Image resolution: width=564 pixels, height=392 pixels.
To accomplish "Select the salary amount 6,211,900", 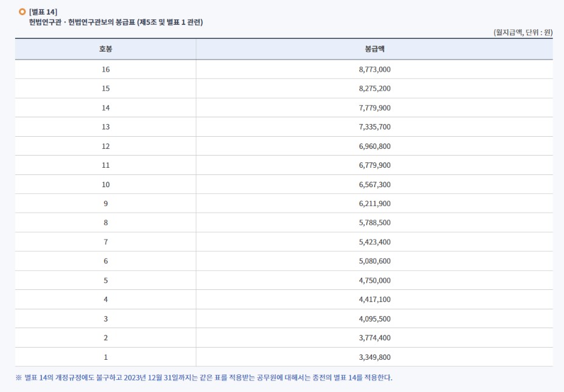I will (379, 203).
